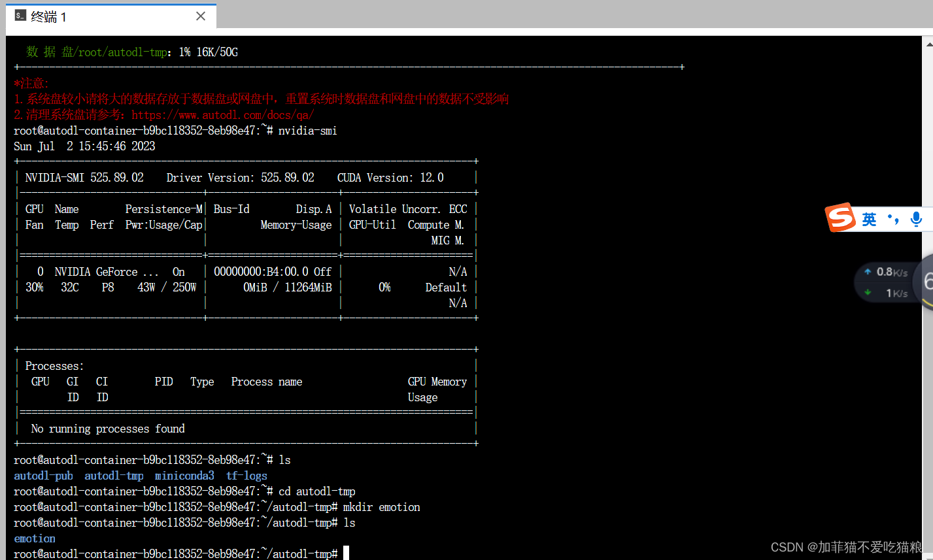
Task: Click the Process name column header
Action: pos(267,382)
